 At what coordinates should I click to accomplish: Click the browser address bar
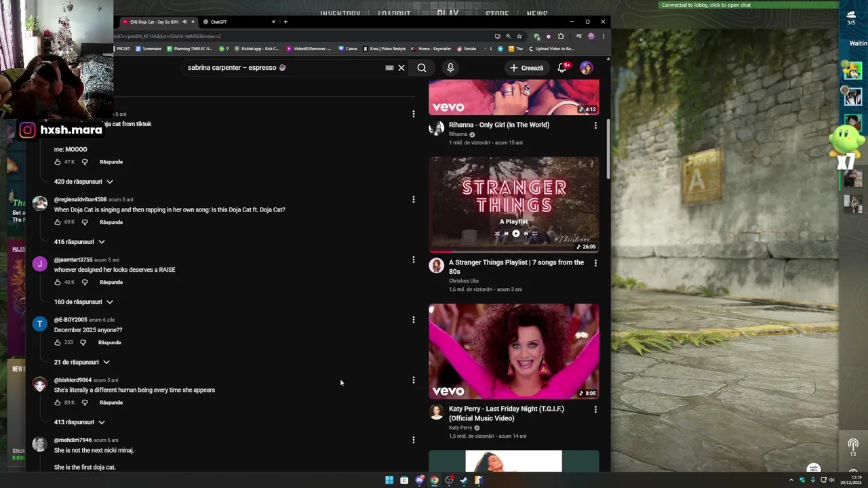302,37
